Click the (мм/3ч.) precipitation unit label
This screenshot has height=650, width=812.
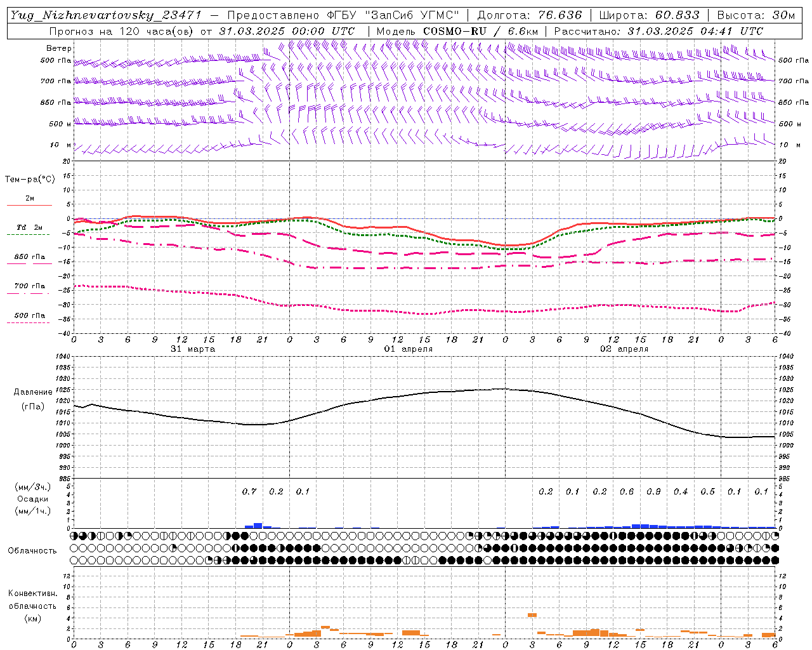[32, 487]
